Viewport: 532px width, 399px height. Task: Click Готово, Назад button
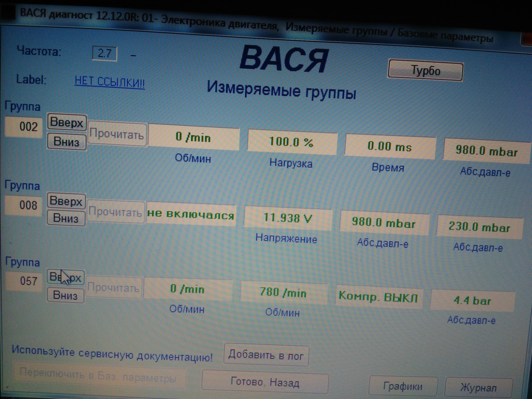point(265,382)
